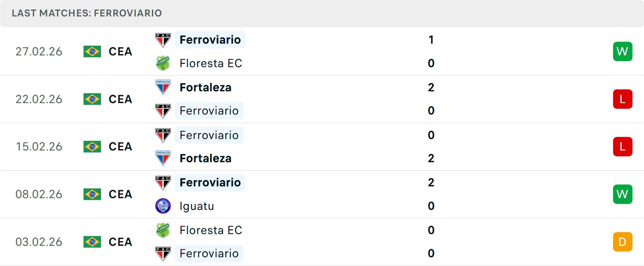Click highlighted Ferroviario name in 03.02.26 match

(209, 253)
